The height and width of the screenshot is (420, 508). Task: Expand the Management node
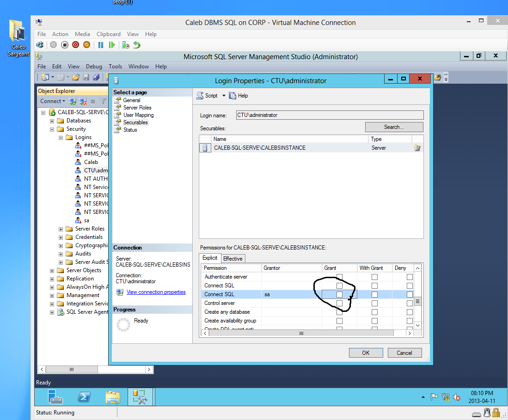(52, 296)
